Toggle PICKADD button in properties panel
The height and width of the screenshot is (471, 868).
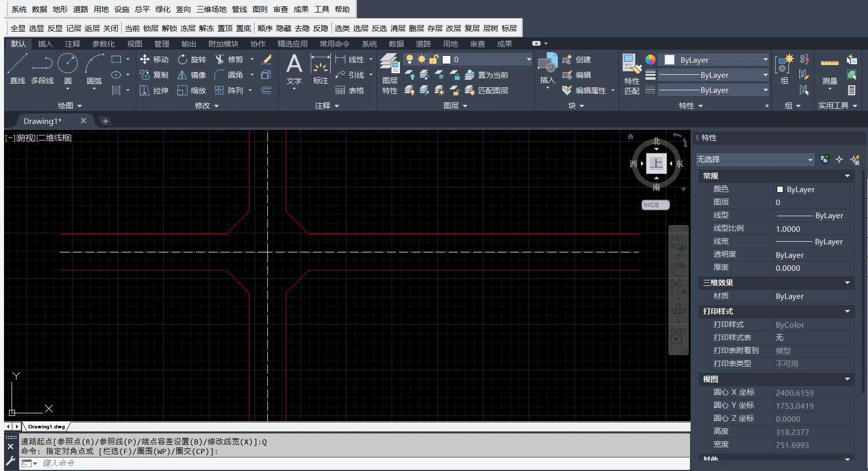click(824, 159)
